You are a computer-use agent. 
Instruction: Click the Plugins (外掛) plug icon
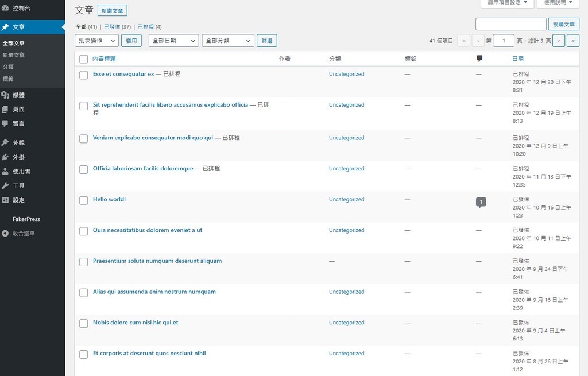(5, 157)
